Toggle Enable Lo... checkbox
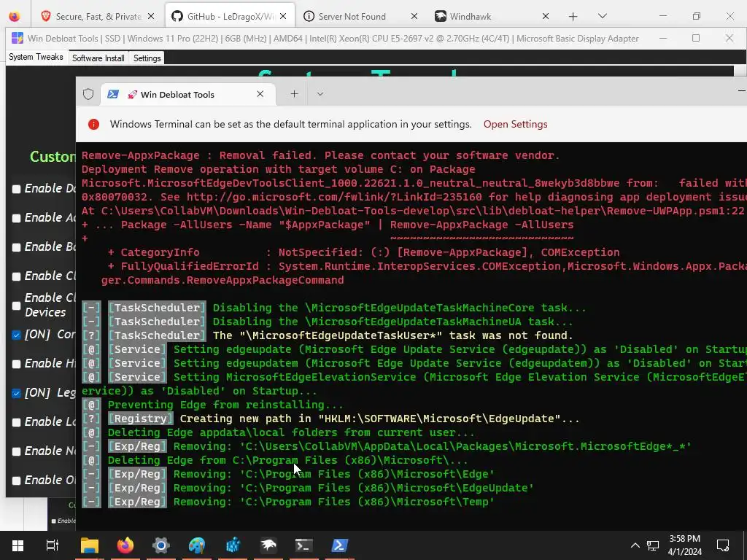Screen dimensions: 747x560 coord(16,422)
